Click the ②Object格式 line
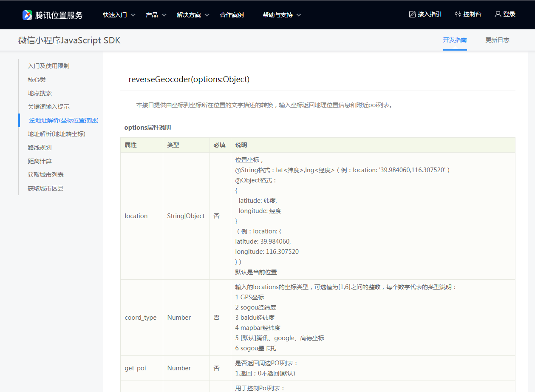 pos(256,180)
